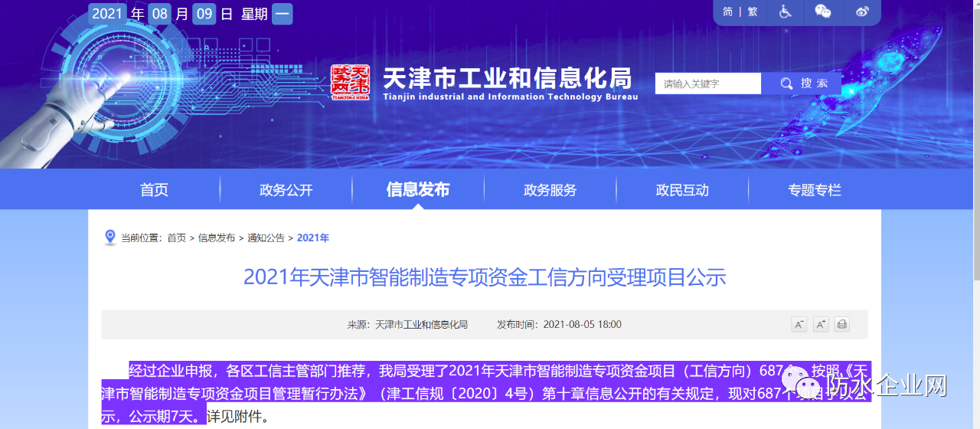The height and width of the screenshot is (429, 980).
Task: Go to 信息发布 in breadcrumb
Action: point(217,238)
